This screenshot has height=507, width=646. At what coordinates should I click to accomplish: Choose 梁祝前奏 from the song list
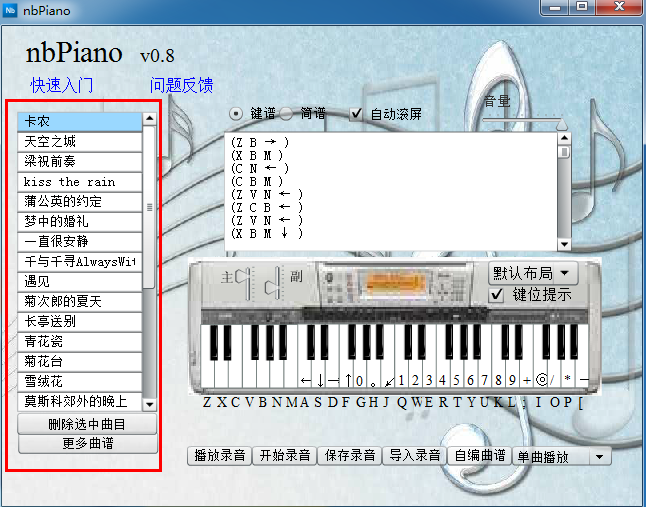(80, 162)
